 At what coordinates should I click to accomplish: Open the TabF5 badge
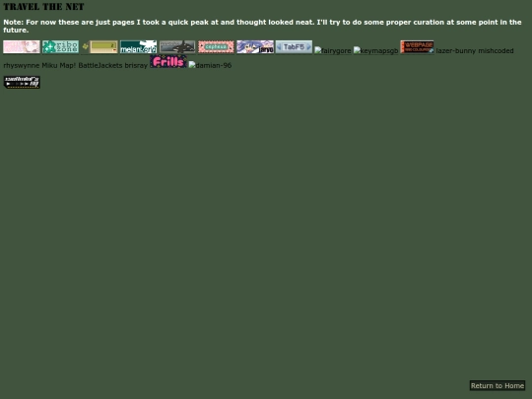click(294, 47)
